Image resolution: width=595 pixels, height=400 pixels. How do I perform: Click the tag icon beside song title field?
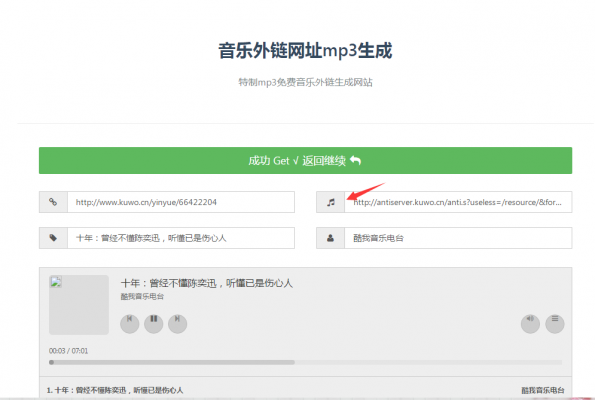(53, 238)
